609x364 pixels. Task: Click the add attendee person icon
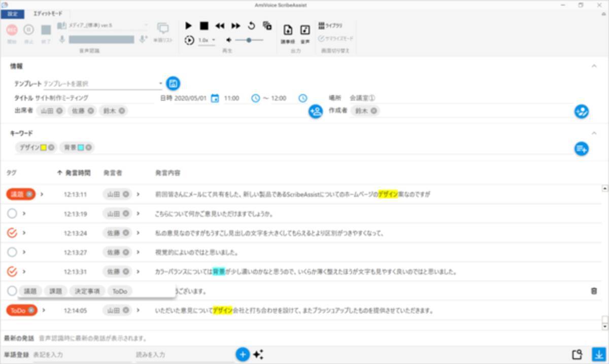(316, 112)
